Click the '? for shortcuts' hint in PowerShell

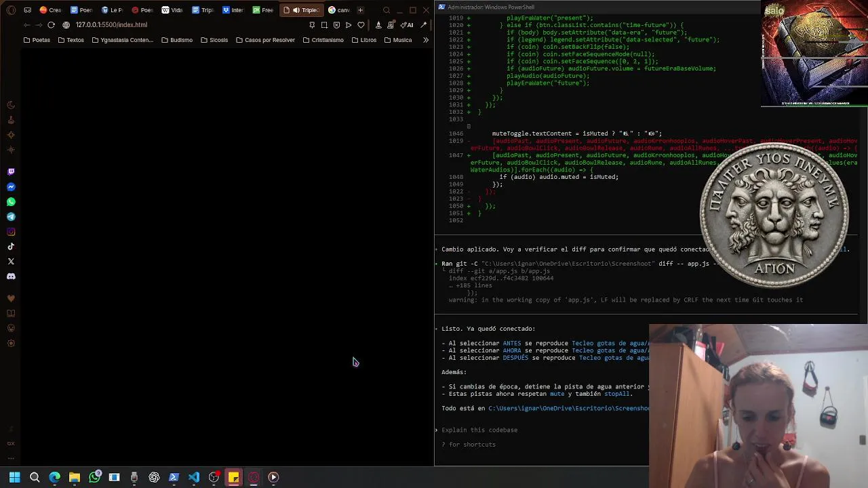[469, 445]
